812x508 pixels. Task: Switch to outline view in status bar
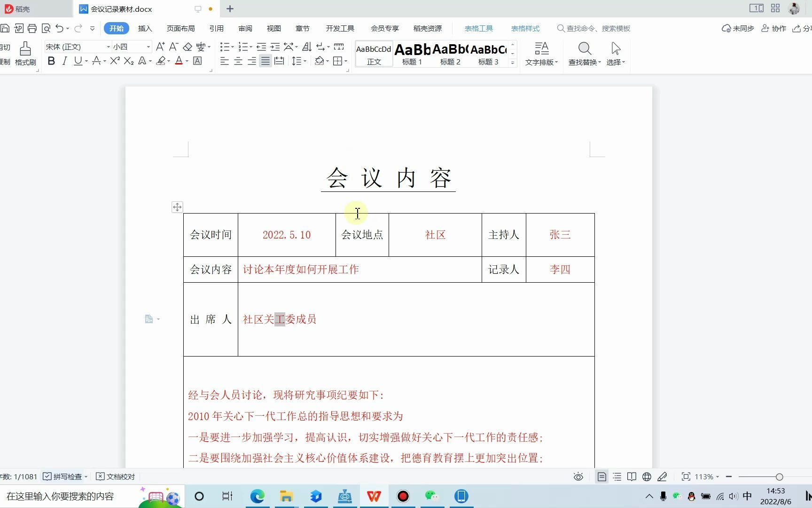coord(617,476)
